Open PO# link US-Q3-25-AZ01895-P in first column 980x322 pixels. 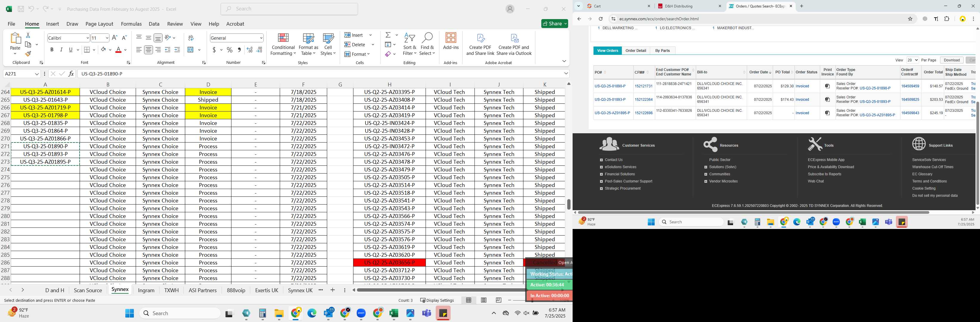[x=612, y=113]
